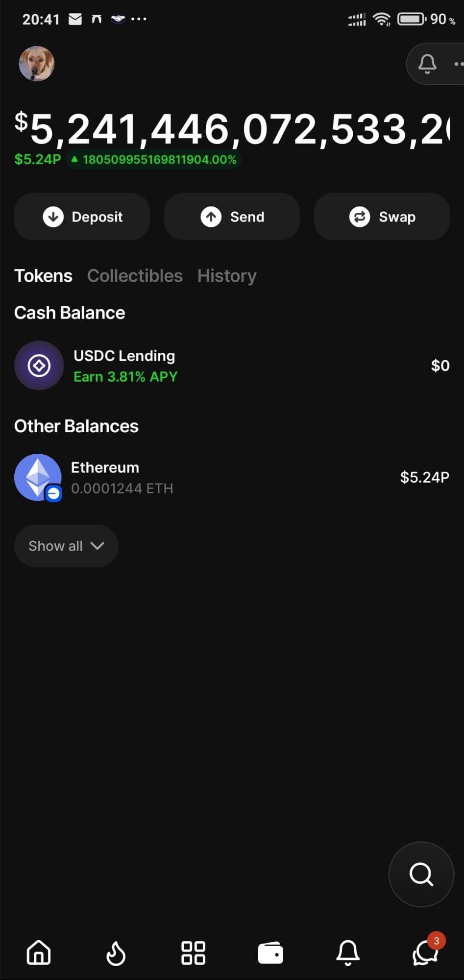Open the apps grid in bottom navigation

(193, 954)
